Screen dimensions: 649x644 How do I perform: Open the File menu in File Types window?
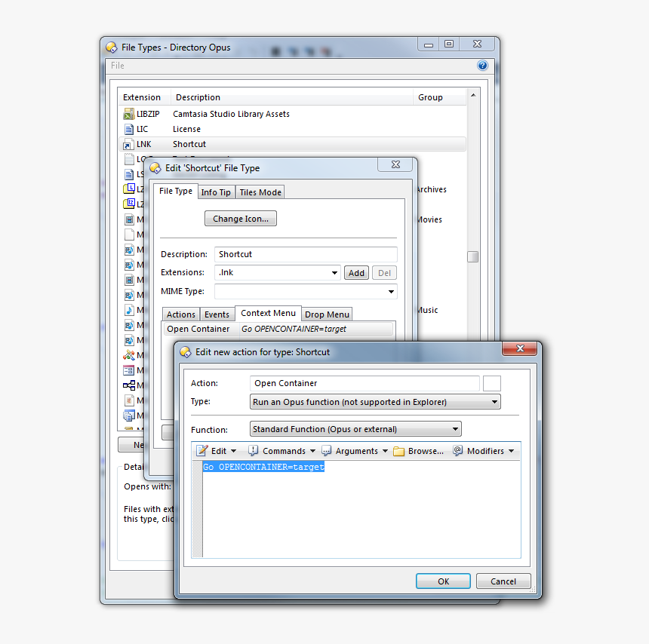pos(118,66)
